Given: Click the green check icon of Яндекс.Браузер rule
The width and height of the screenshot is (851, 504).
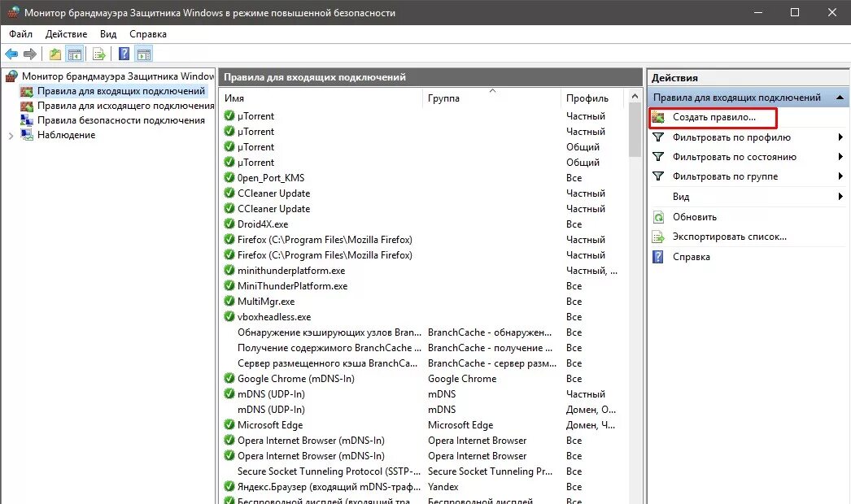Looking at the screenshot, I should coord(229,487).
